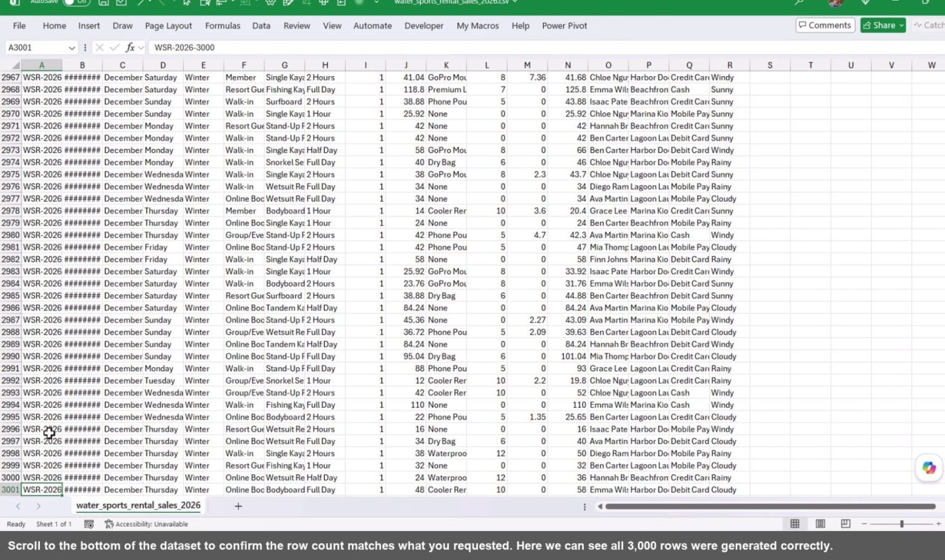Click the Comments button
This screenshot has height=560, width=945.
[825, 25]
